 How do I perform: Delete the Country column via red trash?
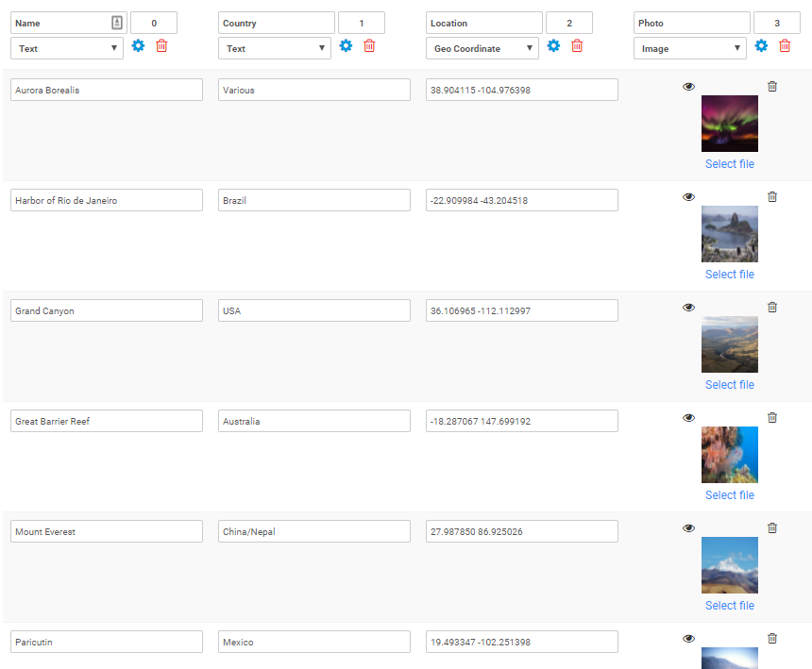click(x=369, y=46)
